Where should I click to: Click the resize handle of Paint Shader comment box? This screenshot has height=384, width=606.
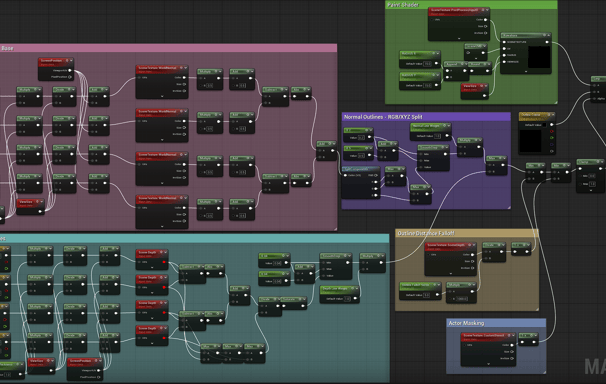555,102
